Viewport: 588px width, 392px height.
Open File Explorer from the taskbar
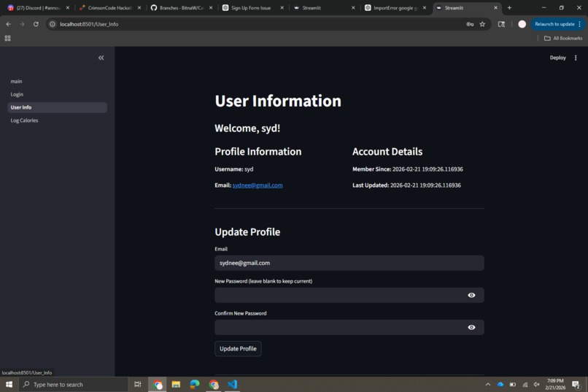(x=176, y=384)
